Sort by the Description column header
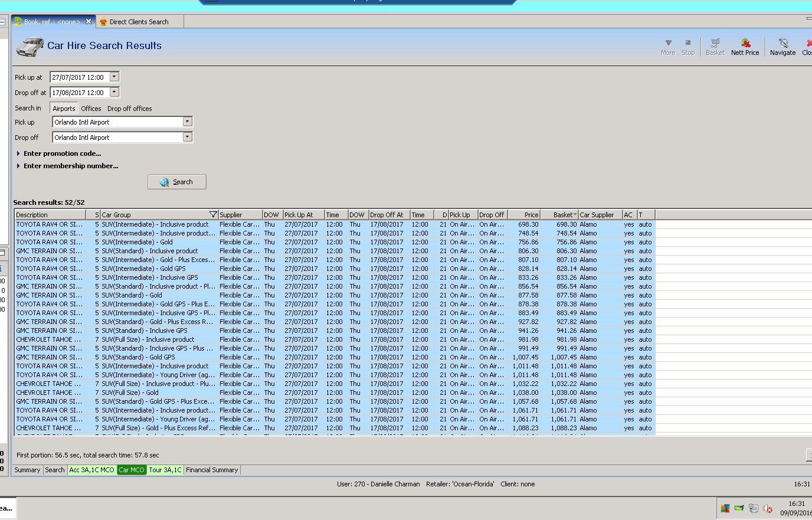Screen dimensions: 812x520 [x=50, y=215]
